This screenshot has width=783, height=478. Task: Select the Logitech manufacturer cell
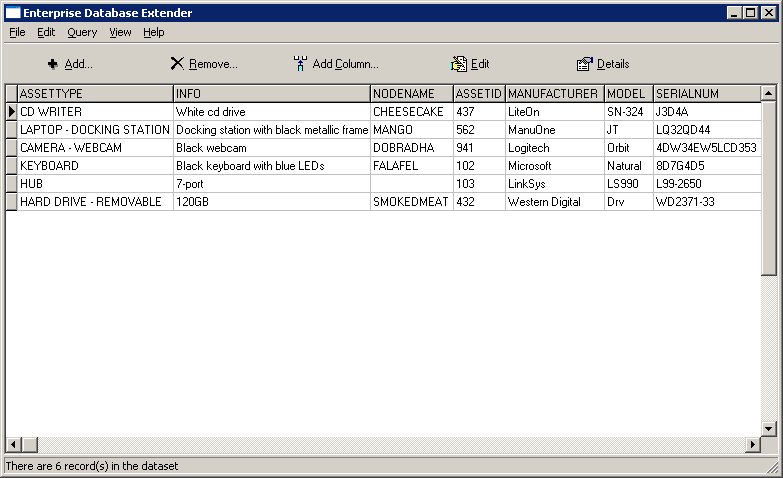pyautogui.click(x=553, y=148)
